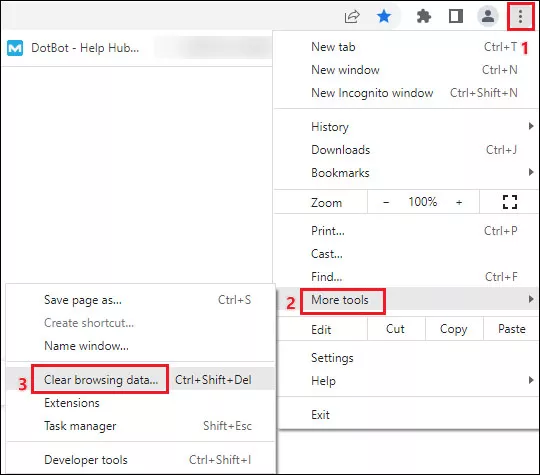Click the Edit label
The height and width of the screenshot is (475, 540).
(x=321, y=330)
